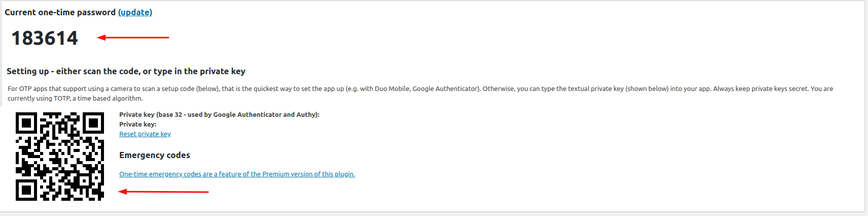Image resolution: width=868 pixels, height=216 pixels.
Task: Select the one-time password 183614
Action: pos(45,38)
